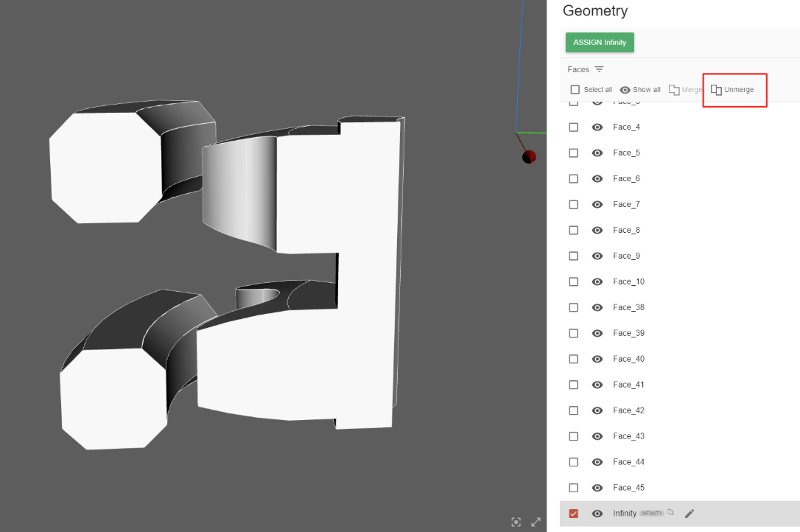The width and height of the screenshot is (800, 532).
Task: Select the Face_45 checkbox
Action: coord(574,488)
